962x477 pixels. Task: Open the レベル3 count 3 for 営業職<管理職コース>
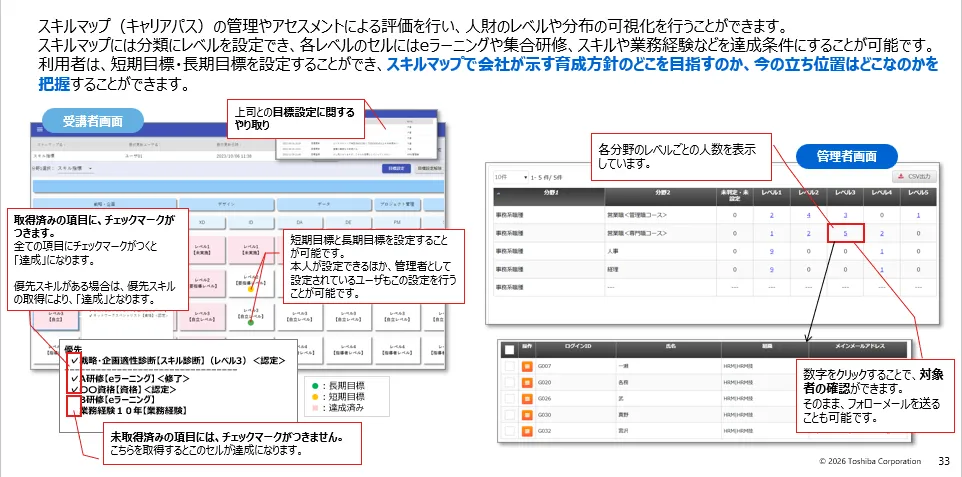pos(845,215)
